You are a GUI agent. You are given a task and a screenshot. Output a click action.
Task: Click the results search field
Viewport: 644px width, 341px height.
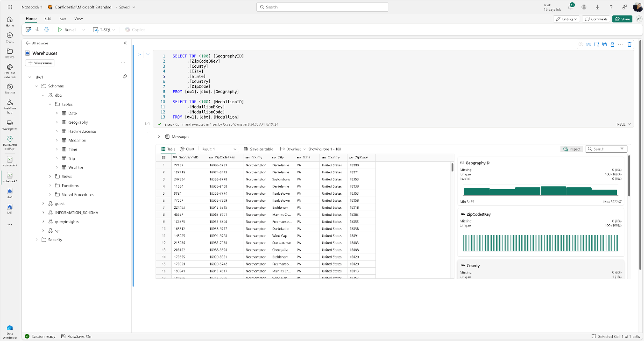(x=606, y=149)
